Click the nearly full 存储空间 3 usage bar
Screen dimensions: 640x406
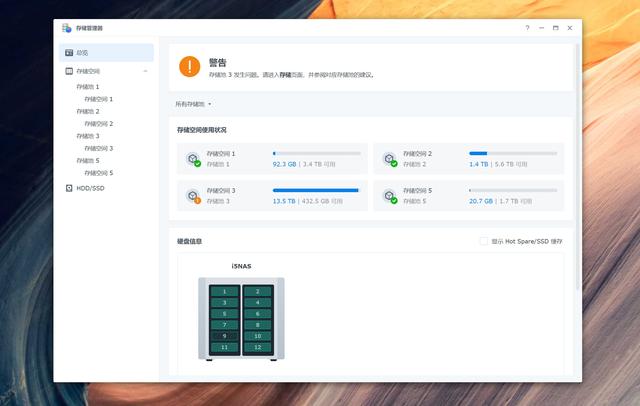(x=317, y=190)
